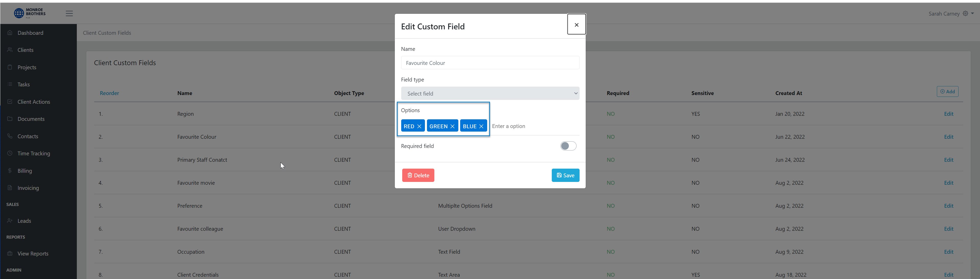Select the Clients sidebar icon
980x279 pixels.
click(10, 50)
